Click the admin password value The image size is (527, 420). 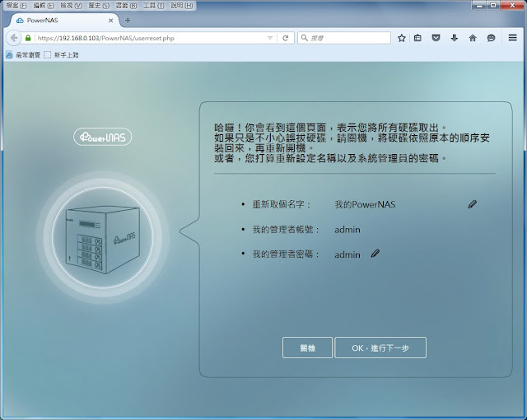pyautogui.click(x=347, y=254)
